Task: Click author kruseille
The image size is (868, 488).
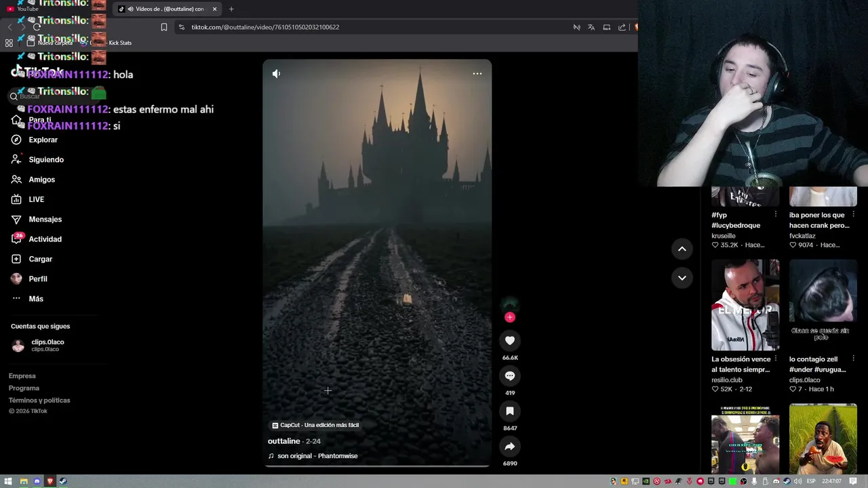Action: coord(724,236)
